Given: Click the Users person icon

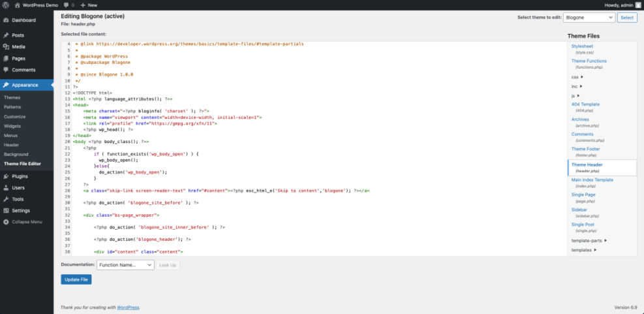Looking at the screenshot, I should click(x=6, y=188).
